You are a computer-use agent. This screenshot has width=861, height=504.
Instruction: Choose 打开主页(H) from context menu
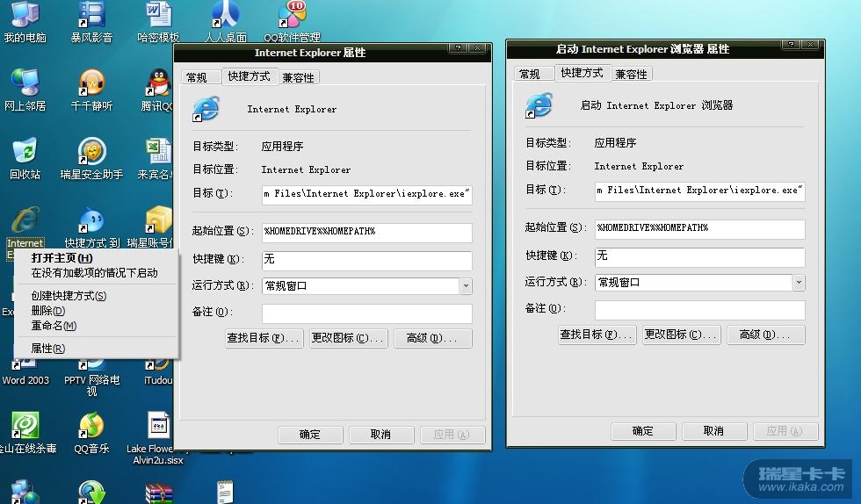[62, 258]
